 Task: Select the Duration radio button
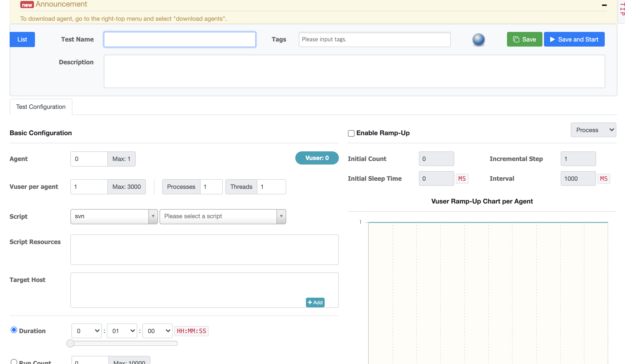[14, 330]
